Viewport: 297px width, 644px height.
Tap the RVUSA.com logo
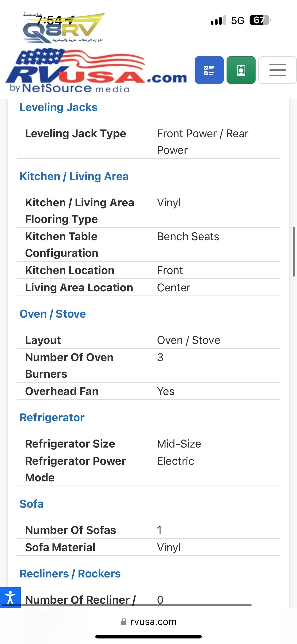pos(96,71)
